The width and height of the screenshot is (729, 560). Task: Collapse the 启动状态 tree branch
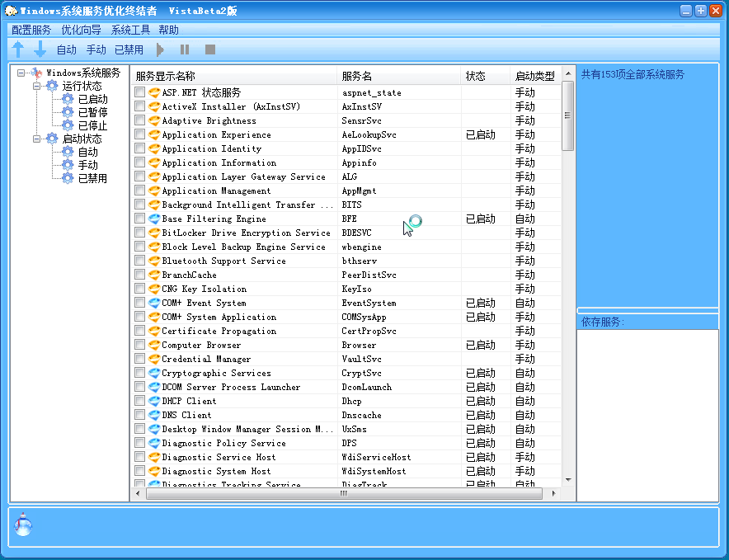coord(37,139)
